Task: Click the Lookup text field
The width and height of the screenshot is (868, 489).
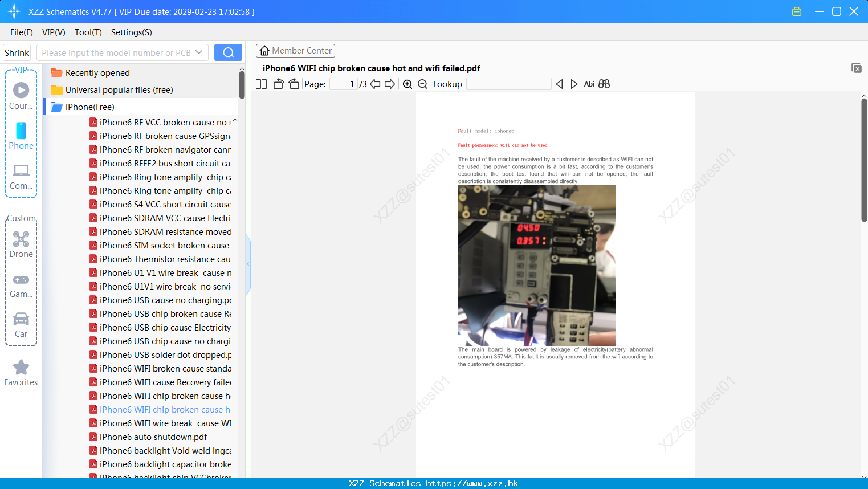Action: tap(508, 84)
